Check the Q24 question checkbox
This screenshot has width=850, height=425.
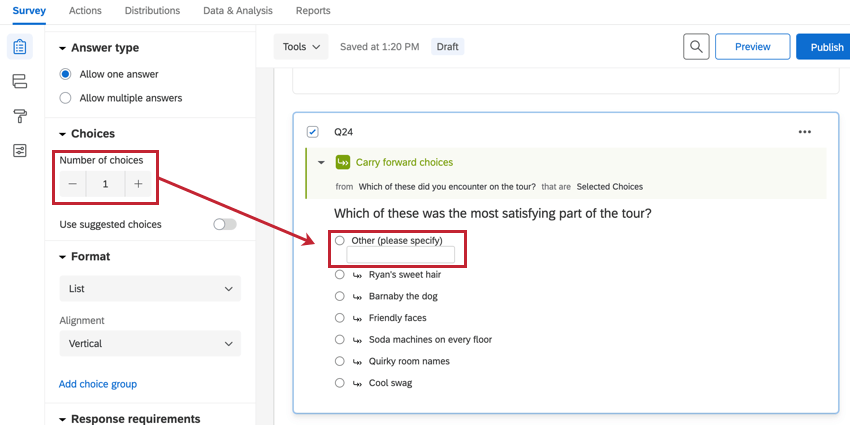point(313,132)
